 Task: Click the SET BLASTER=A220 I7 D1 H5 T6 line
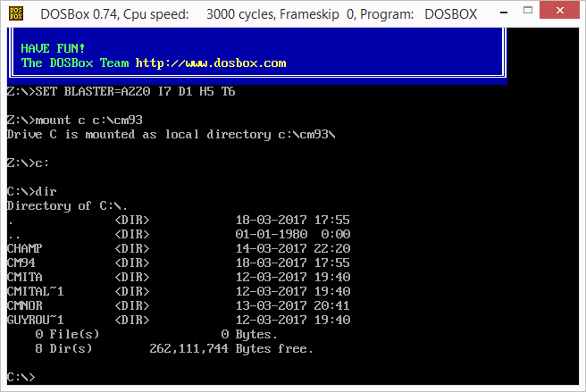121,92
